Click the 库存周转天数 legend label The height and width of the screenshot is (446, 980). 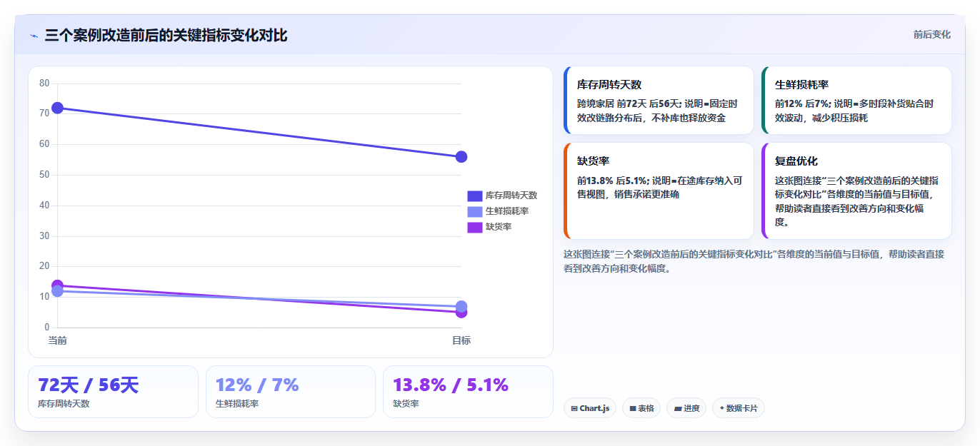coord(511,196)
